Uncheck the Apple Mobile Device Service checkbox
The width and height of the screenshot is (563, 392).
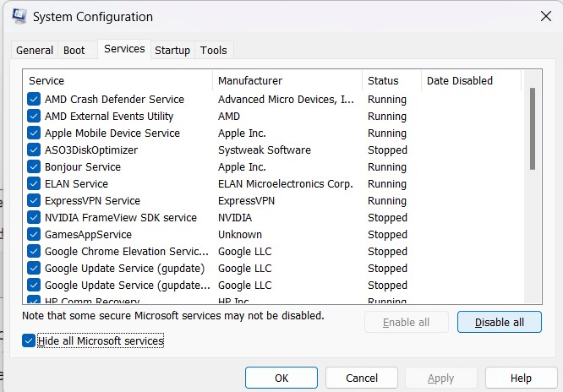pyautogui.click(x=34, y=133)
